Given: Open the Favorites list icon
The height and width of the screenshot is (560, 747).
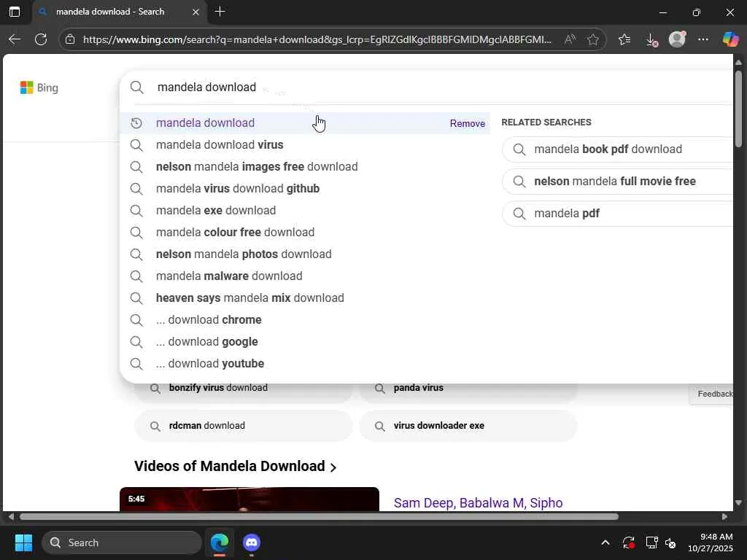Looking at the screenshot, I should [x=624, y=39].
